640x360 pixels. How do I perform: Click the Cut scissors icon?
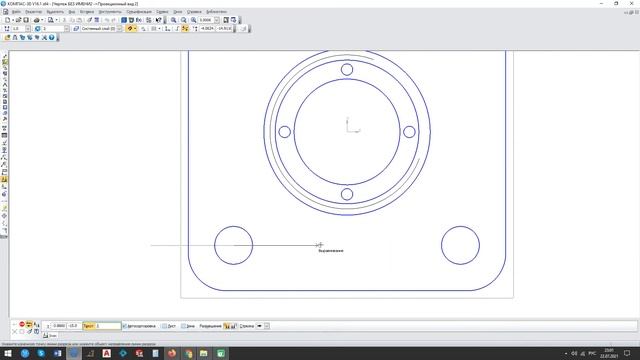point(64,20)
